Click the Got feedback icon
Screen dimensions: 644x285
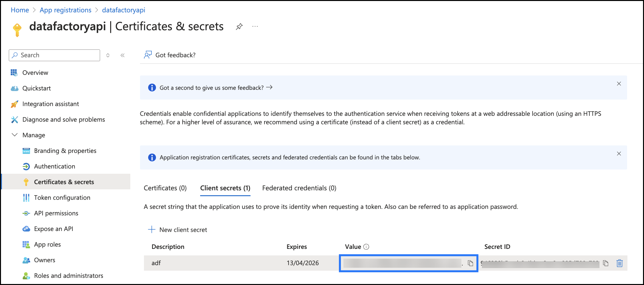click(148, 55)
